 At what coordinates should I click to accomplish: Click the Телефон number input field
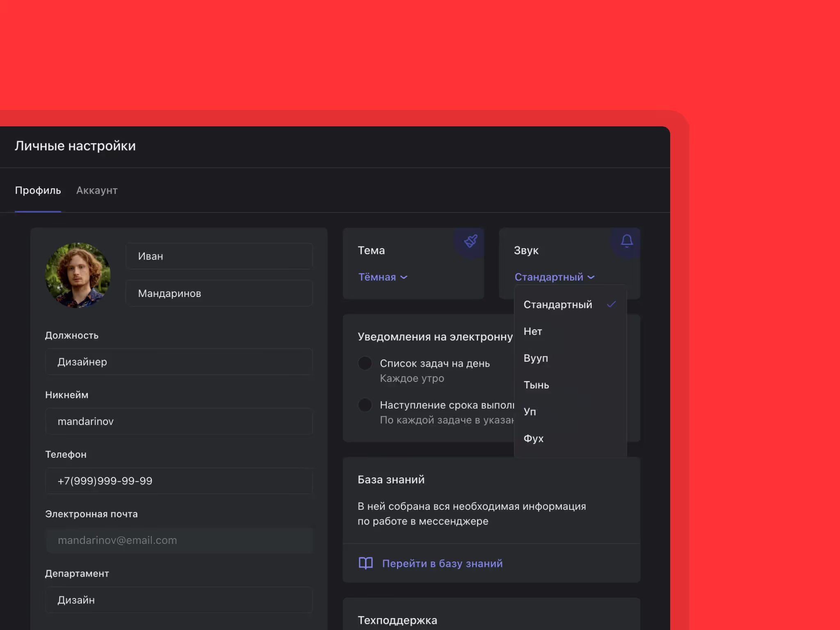pos(179,481)
